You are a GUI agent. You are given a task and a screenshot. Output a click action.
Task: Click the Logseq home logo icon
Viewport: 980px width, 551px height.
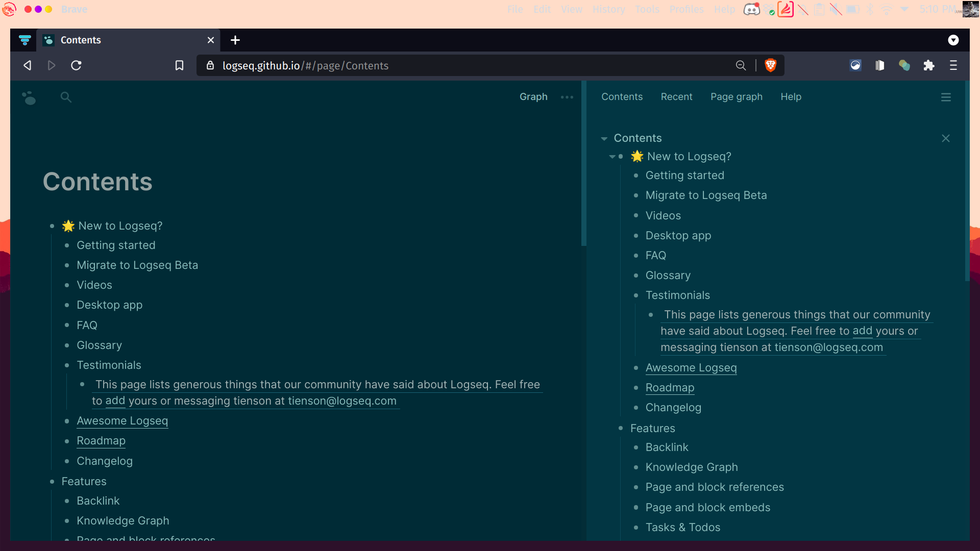29,97
